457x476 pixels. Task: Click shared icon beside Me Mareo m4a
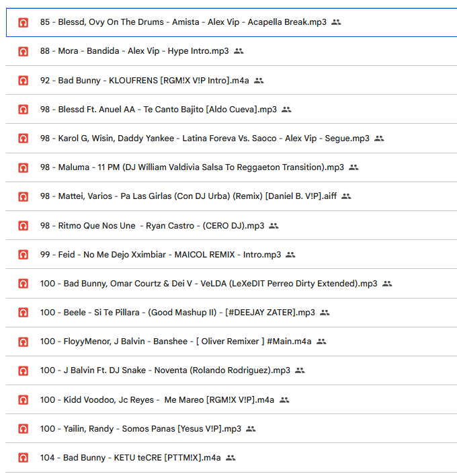[284, 400]
